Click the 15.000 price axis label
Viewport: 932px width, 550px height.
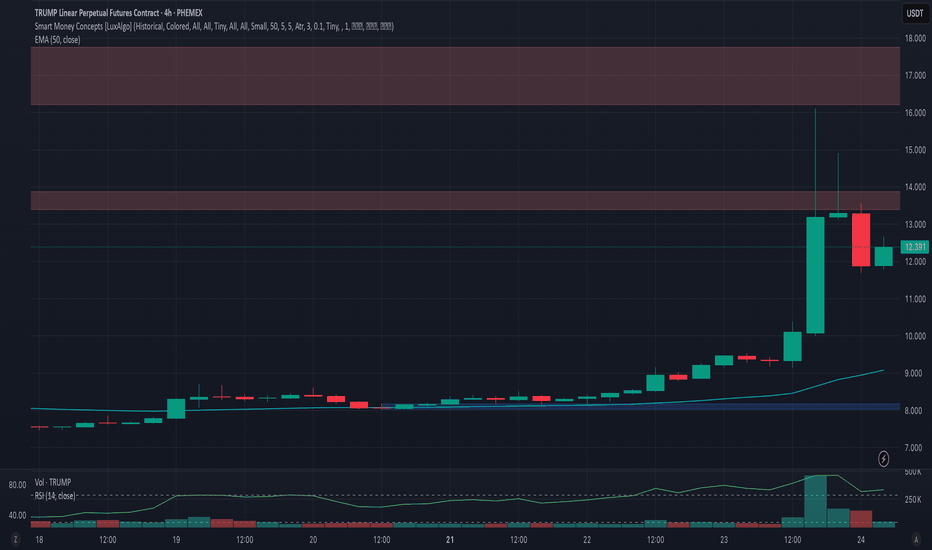point(915,150)
